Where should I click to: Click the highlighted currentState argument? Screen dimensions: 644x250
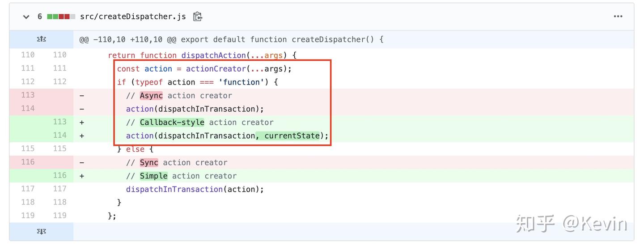click(292, 136)
